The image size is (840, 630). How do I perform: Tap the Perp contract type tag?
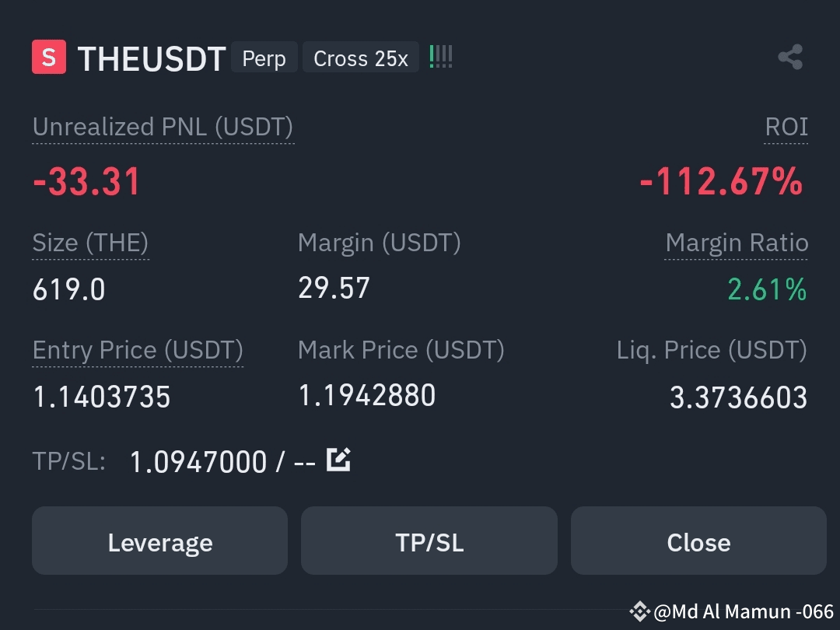(x=264, y=58)
